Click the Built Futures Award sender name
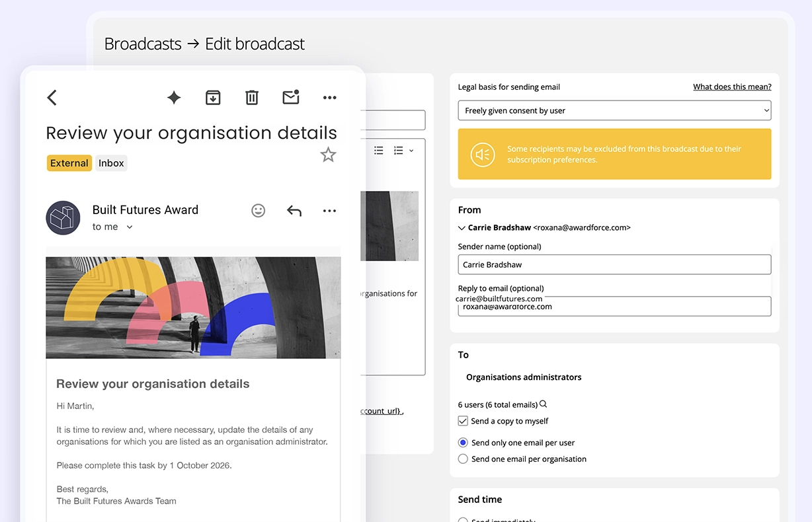Image resolution: width=812 pixels, height=522 pixels. [145, 209]
